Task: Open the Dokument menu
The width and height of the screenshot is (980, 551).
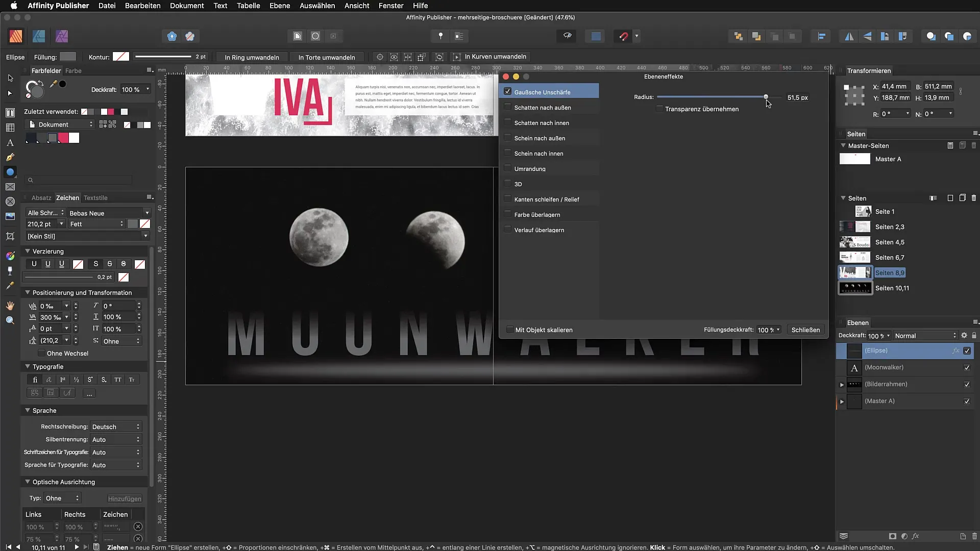Action: click(187, 6)
